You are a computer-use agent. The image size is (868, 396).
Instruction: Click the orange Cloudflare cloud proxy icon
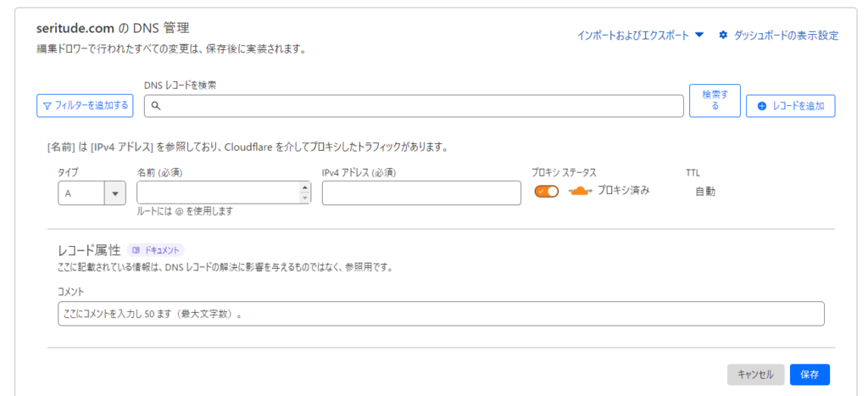pos(581,191)
